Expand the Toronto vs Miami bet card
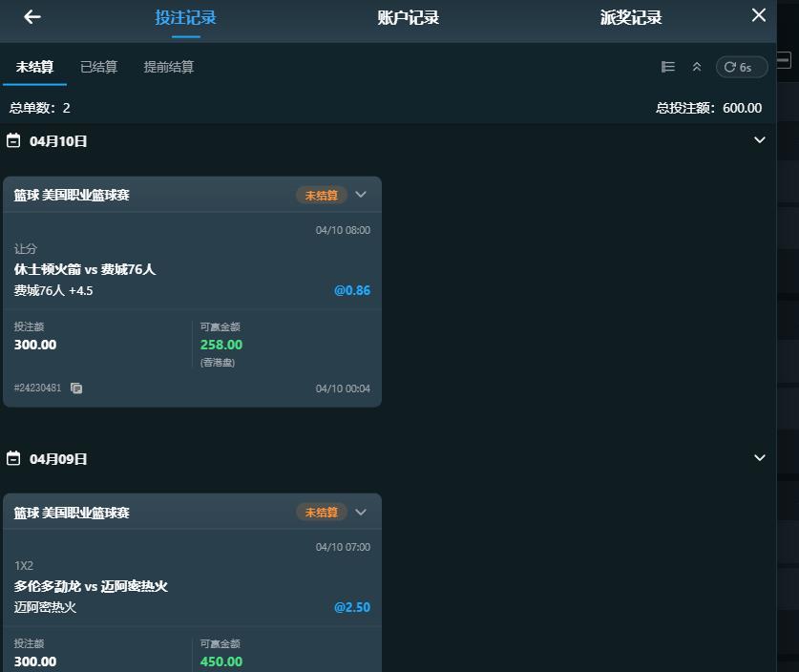Screen dimensions: 799x672 361,513
